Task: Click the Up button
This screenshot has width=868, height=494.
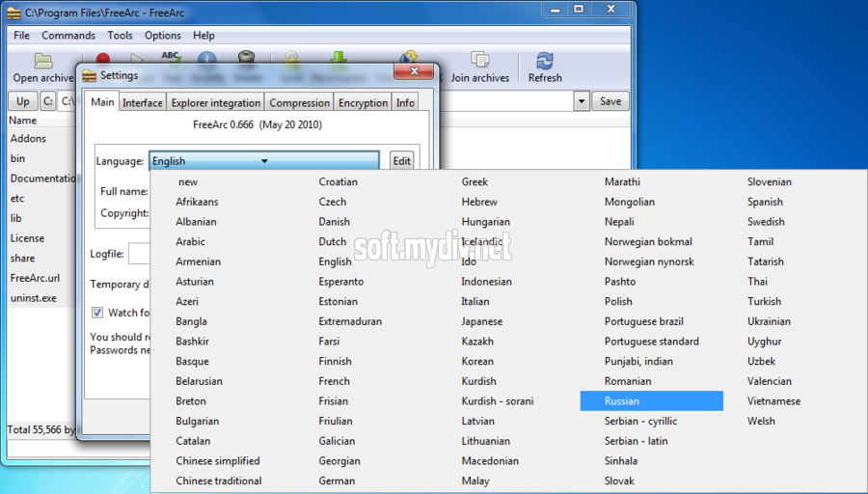Action: (23, 101)
